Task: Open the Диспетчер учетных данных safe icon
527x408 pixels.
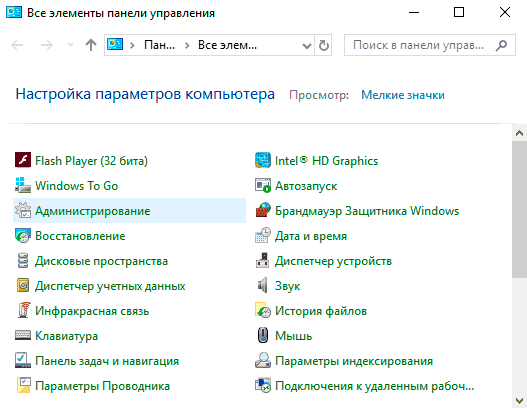Action: pos(23,285)
